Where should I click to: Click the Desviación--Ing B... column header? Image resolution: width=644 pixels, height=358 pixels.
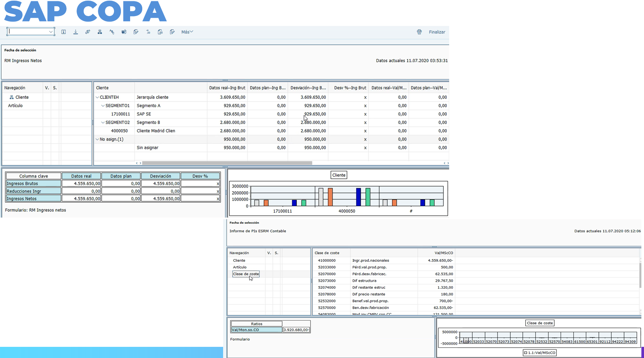(x=308, y=88)
